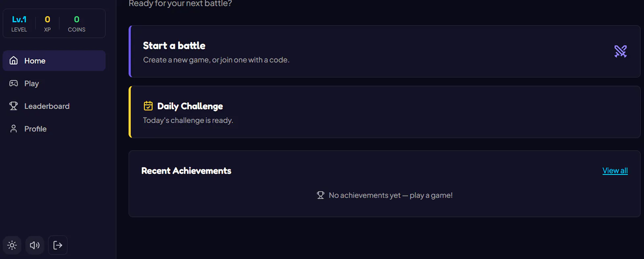The height and width of the screenshot is (259, 644).
Task: Click the Coins counter in stats box
Action: 76,24
